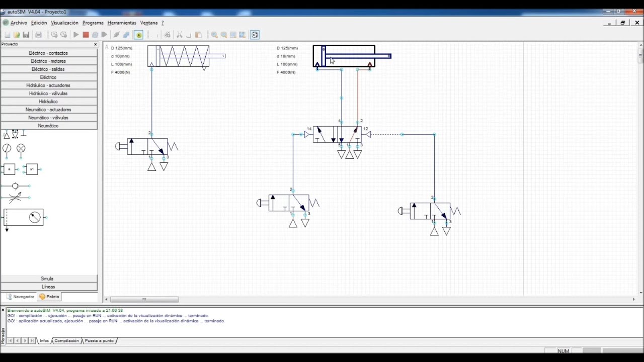Click the highlighted yellow run-mode toolbar icon
This screenshot has width=644, height=362.
139,35
